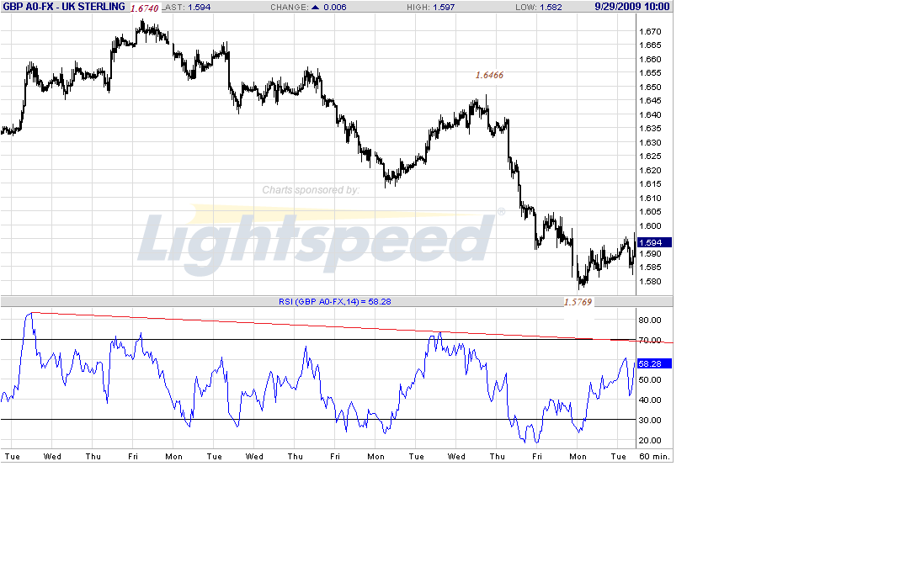Click the LOW: 1.582 header value
916x588 pixels.
539,7
